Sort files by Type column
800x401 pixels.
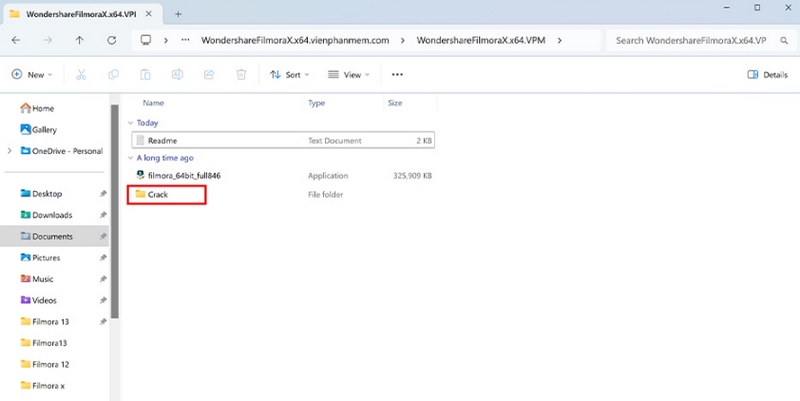(316, 103)
